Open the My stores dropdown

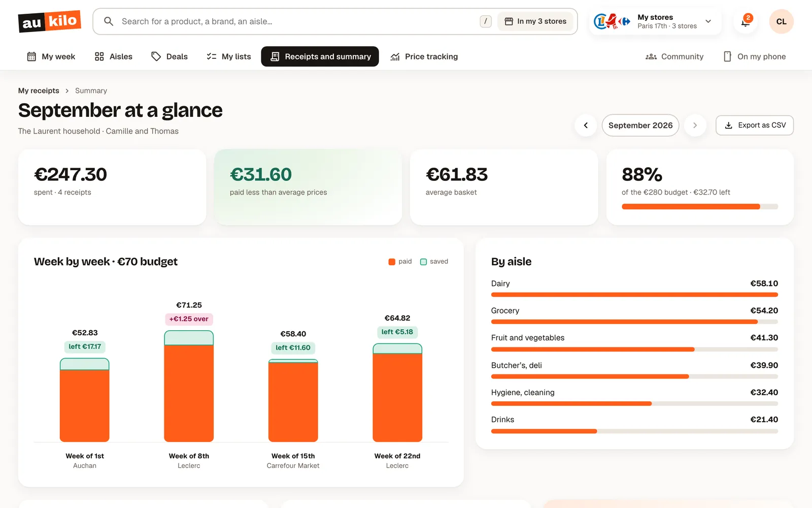(655, 21)
